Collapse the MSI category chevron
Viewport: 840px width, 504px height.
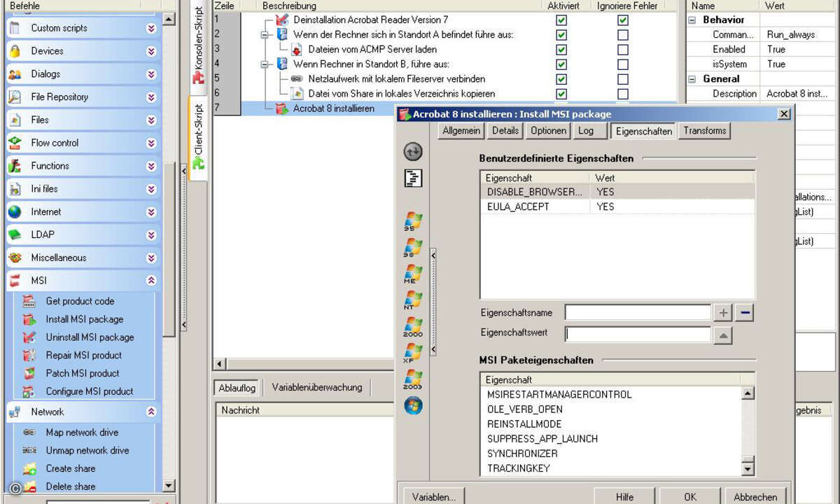(151, 281)
